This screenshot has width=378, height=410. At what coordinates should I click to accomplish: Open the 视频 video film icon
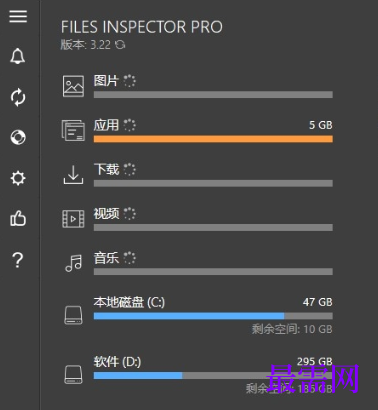(73, 219)
